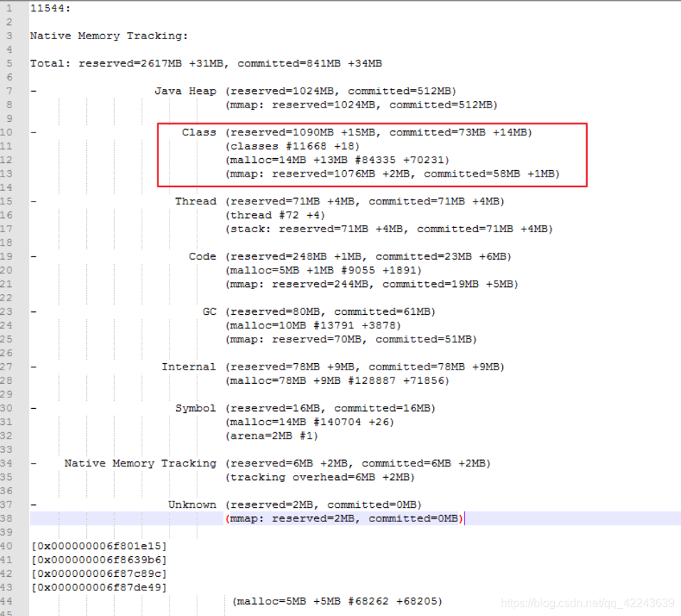Click '(mmap: reserved=1024MB, committed=512MB)' line
The width and height of the screenshot is (681, 616).
click(x=361, y=105)
